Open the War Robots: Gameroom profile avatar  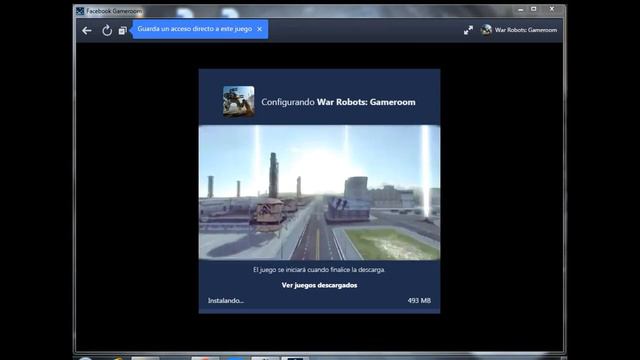(x=486, y=30)
